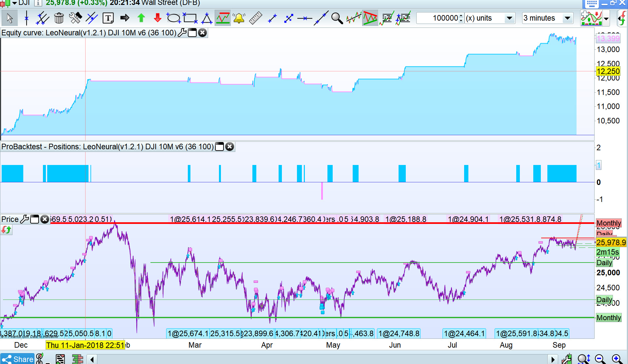Click the notepad list icon in bottom bar
This screenshot has width=628, height=364.
click(60, 359)
